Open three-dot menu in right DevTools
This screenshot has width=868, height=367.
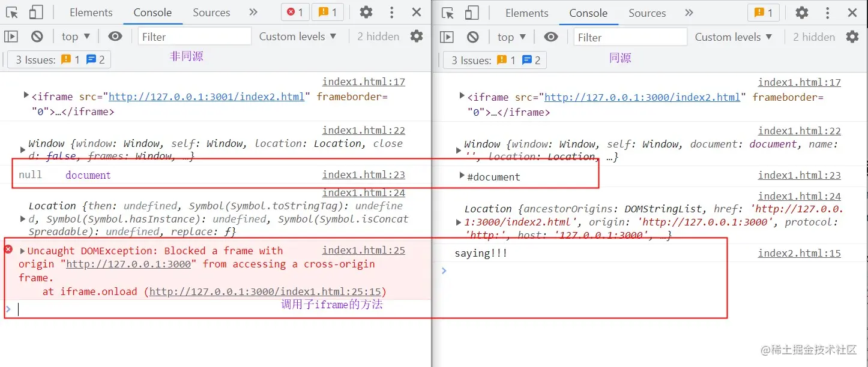[827, 13]
